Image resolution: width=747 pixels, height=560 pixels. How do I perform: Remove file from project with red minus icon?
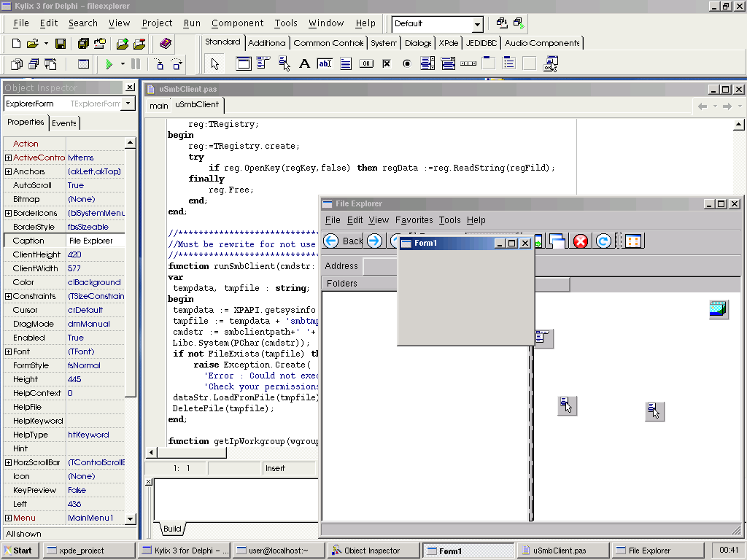click(139, 44)
